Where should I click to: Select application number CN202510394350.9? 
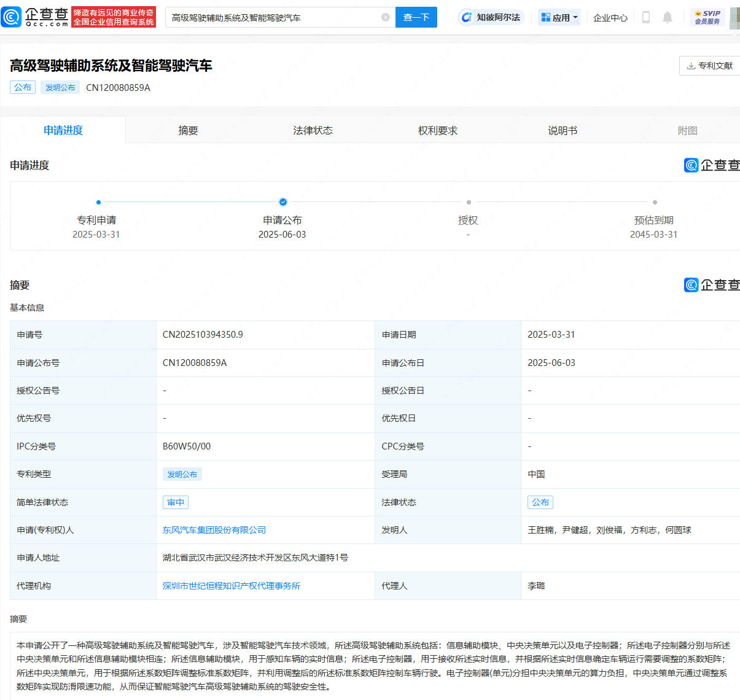click(x=203, y=335)
